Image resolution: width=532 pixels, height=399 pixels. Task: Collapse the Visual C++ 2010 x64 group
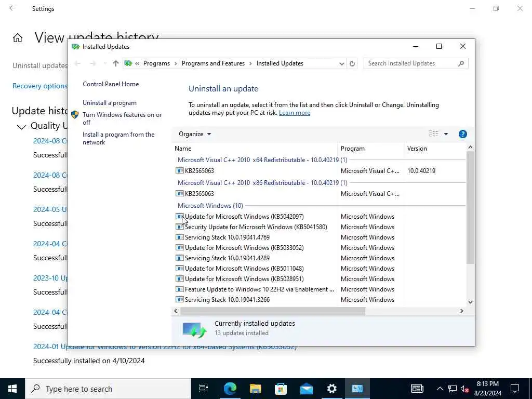pyautogui.click(x=262, y=160)
